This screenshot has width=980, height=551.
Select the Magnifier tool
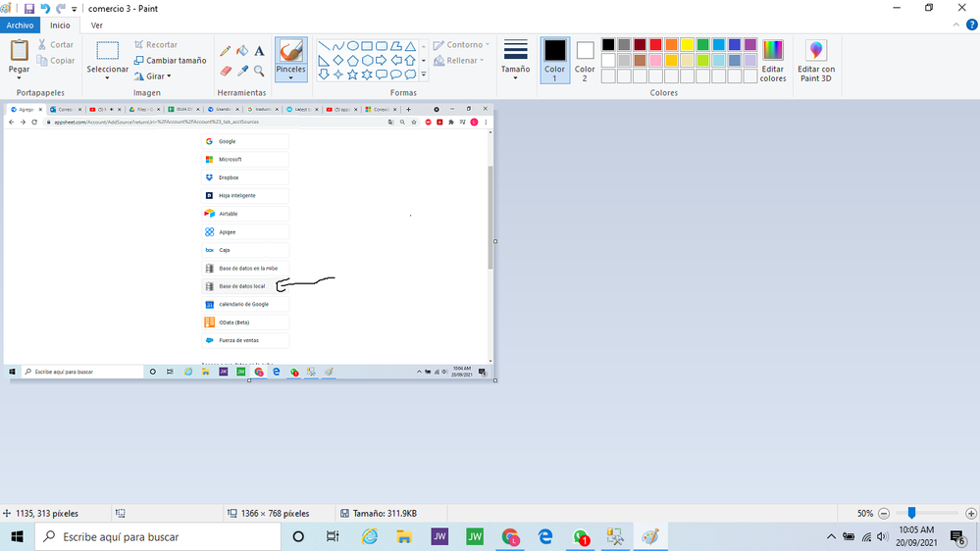[x=259, y=71]
